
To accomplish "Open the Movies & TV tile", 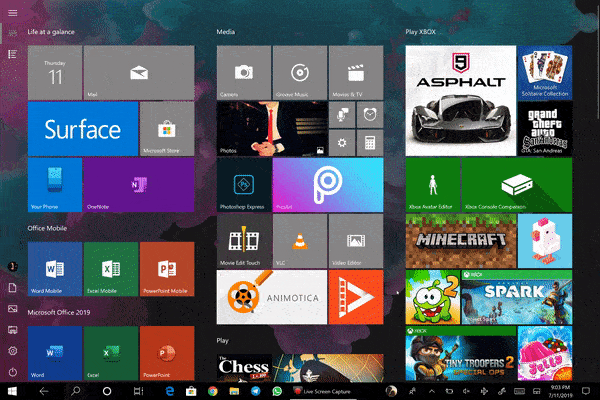I will 354,71.
